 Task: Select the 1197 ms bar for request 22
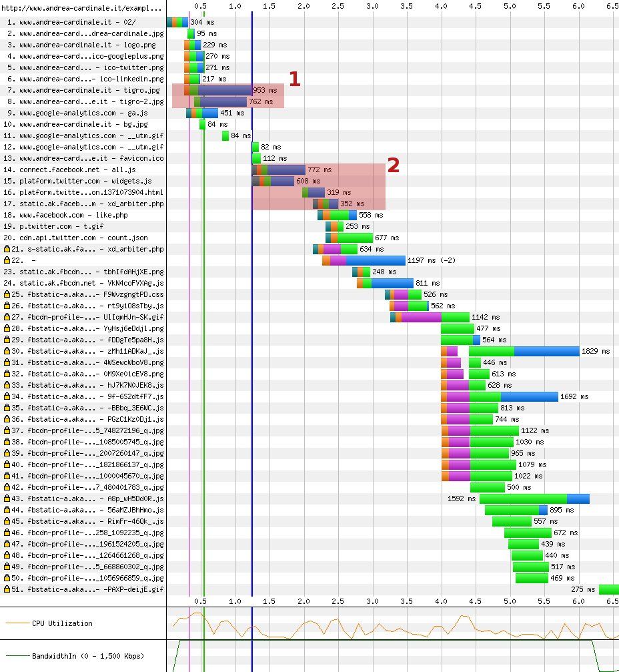coord(375,260)
